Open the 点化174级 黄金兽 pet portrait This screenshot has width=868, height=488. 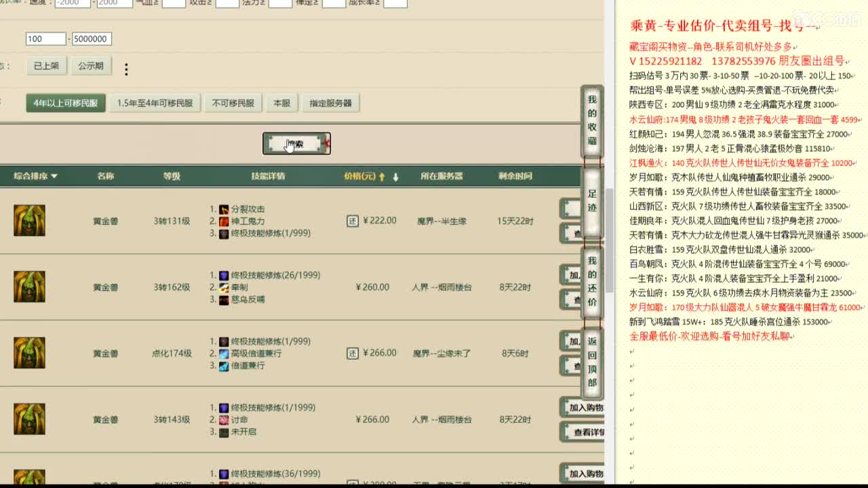click(29, 353)
